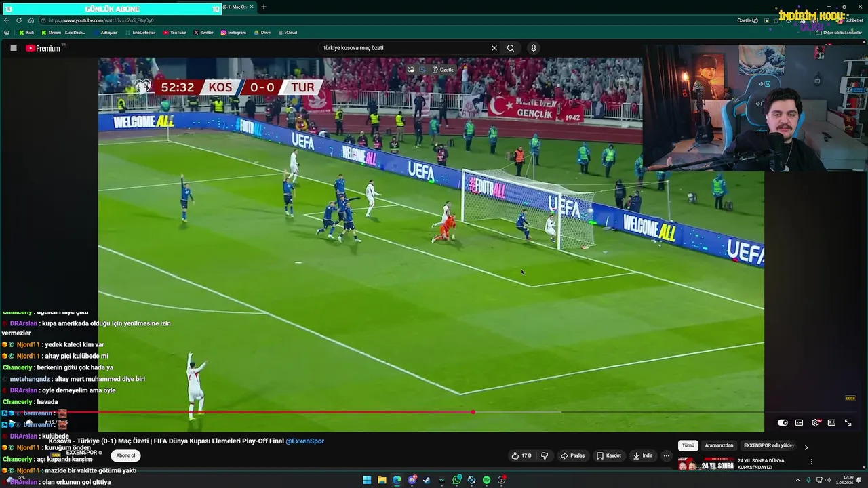
Task: Dislike the video
Action: click(545, 455)
